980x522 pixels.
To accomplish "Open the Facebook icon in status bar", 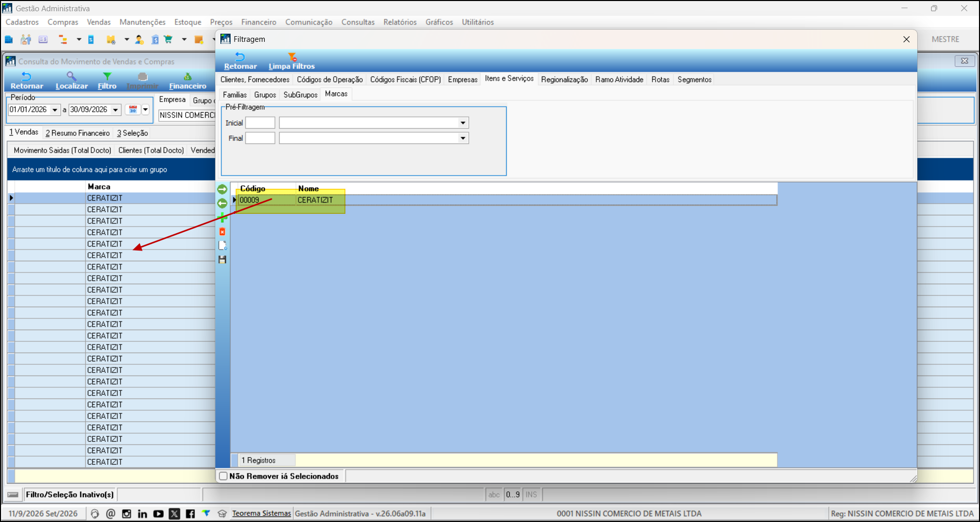I will pos(190,514).
